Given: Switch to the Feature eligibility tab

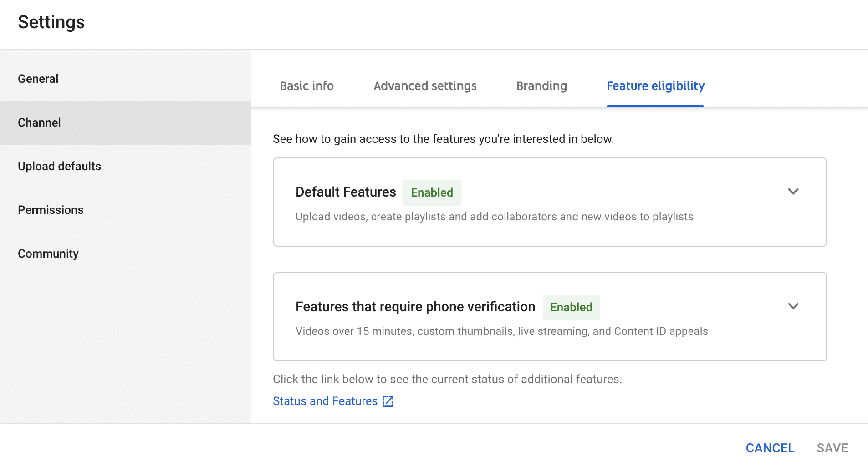Looking at the screenshot, I should (x=655, y=86).
